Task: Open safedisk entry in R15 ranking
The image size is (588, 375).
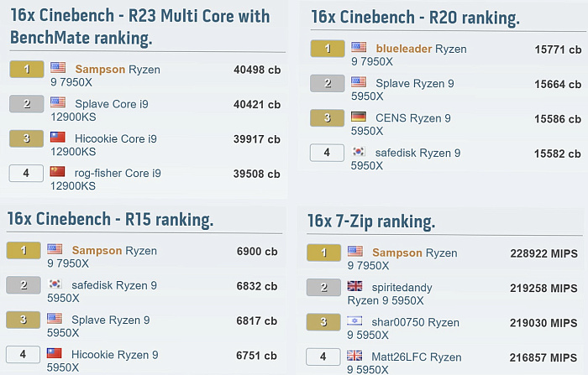Action: (x=102, y=291)
